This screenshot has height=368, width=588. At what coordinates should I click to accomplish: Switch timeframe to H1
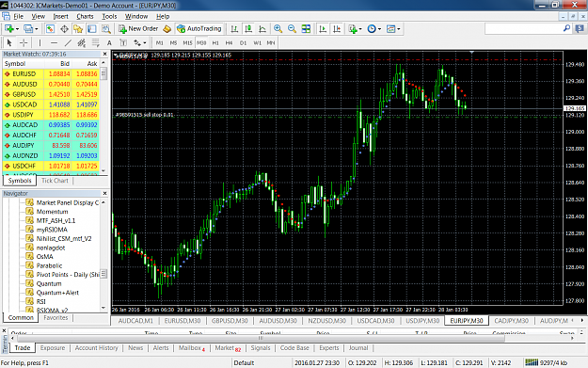pos(215,42)
